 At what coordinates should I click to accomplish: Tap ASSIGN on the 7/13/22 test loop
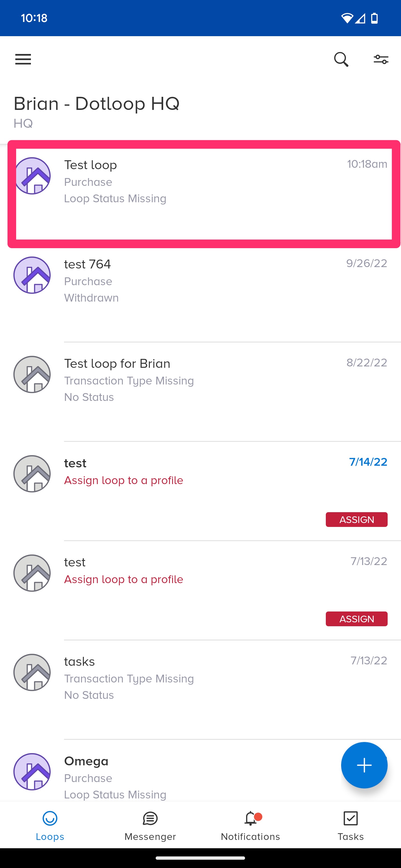(x=356, y=619)
